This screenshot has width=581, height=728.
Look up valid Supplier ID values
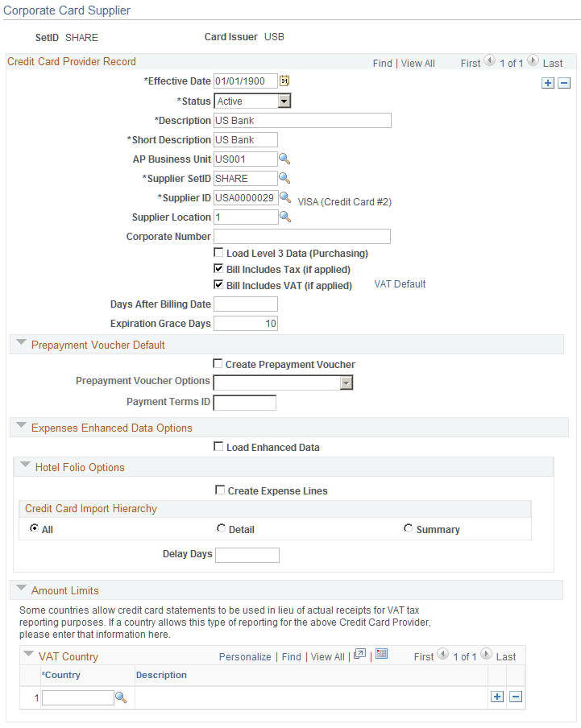(x=284, y=197)
